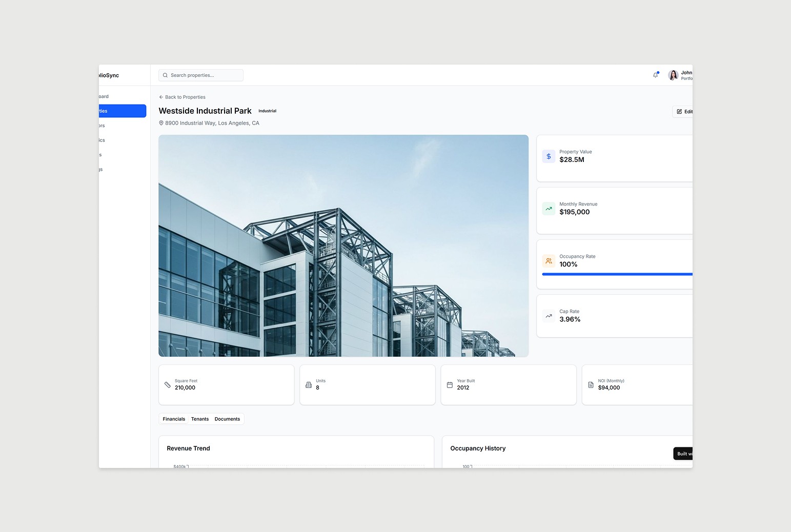Open notifications via the bell icon
The image size is (791, 532).
point(655,75)
